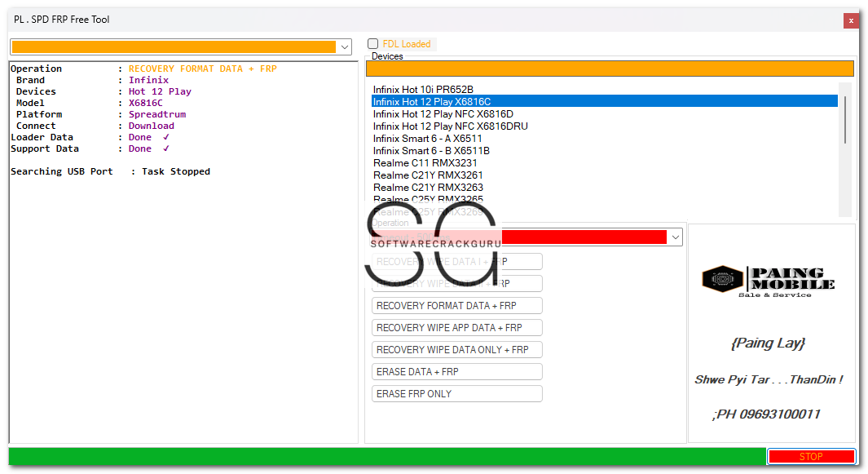This screenshot has width=868, height=474.
Task: Click the green progress bar
Action: click(x=387, y=456)
